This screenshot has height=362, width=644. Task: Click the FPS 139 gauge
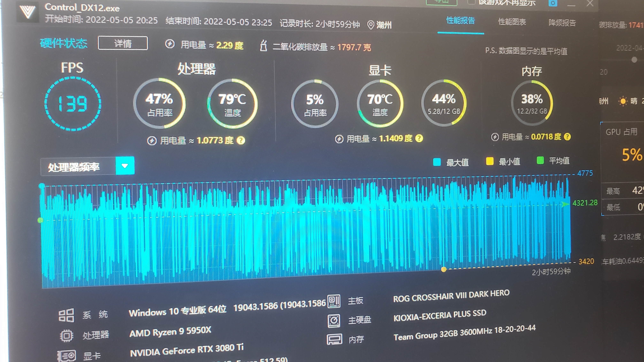pyautogui.click(x=73, y=104)
